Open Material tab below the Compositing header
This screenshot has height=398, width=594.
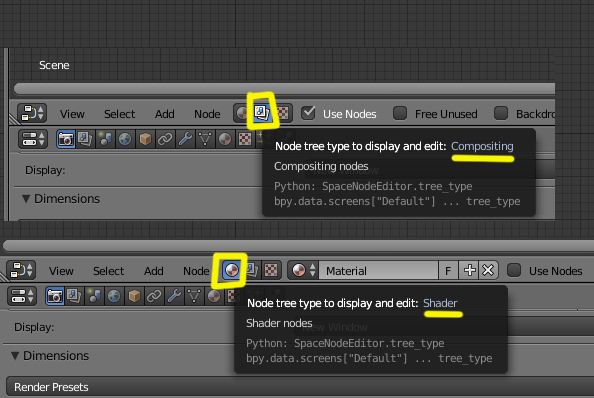coord(225,139)
